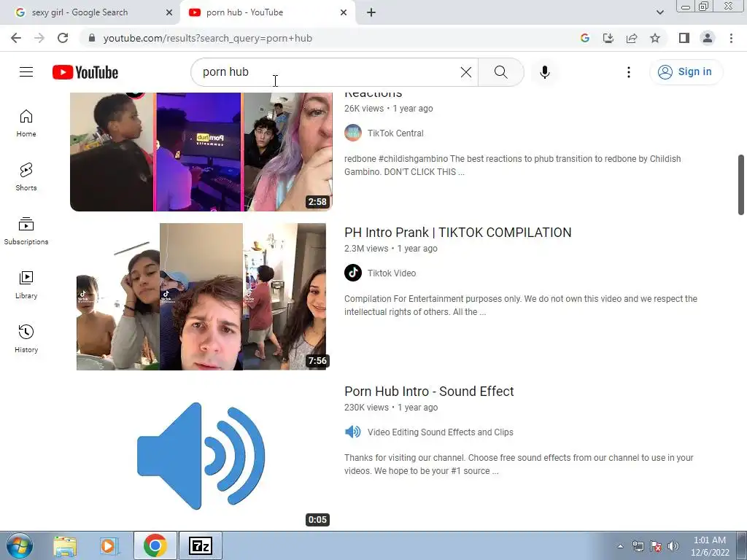Click 'Thanks for visiting our channel' description
The width and height of the screenshot is (747, 560).
pos(519,464)
